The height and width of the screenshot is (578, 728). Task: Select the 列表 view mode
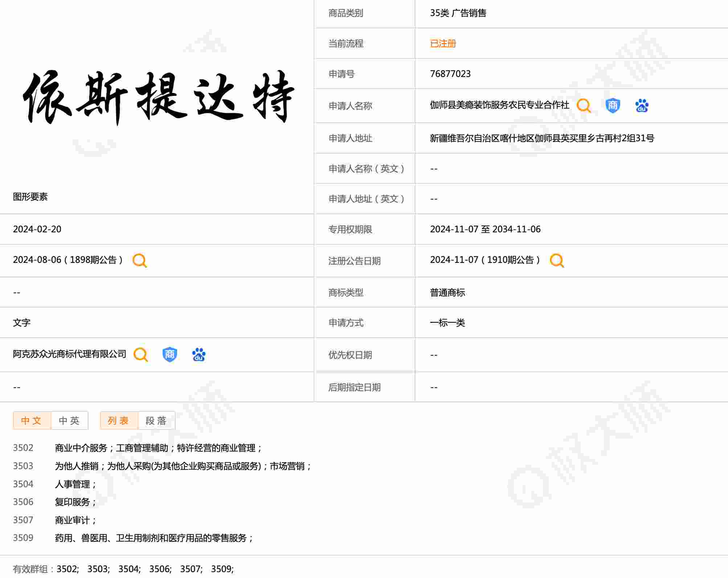pos(119,420)
